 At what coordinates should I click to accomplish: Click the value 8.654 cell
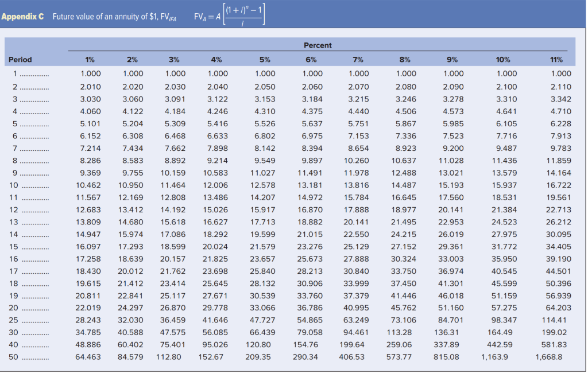pos(358,149)
